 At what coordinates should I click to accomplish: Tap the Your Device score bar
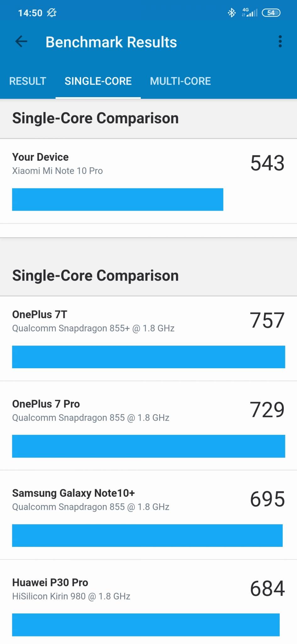[x=118, y=199]
